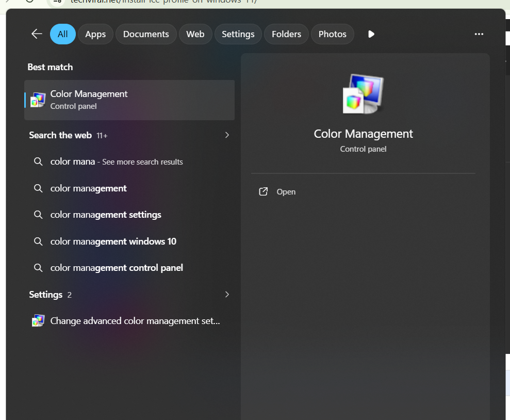Choose 'color management control panel' suggestion

[129, 268]
